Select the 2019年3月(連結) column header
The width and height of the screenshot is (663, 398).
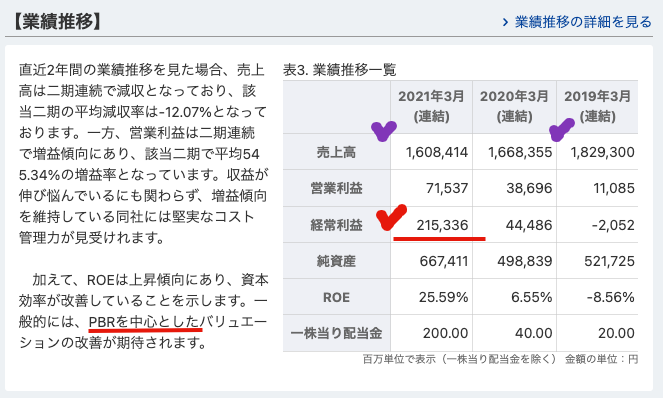[x=597, y=106]
